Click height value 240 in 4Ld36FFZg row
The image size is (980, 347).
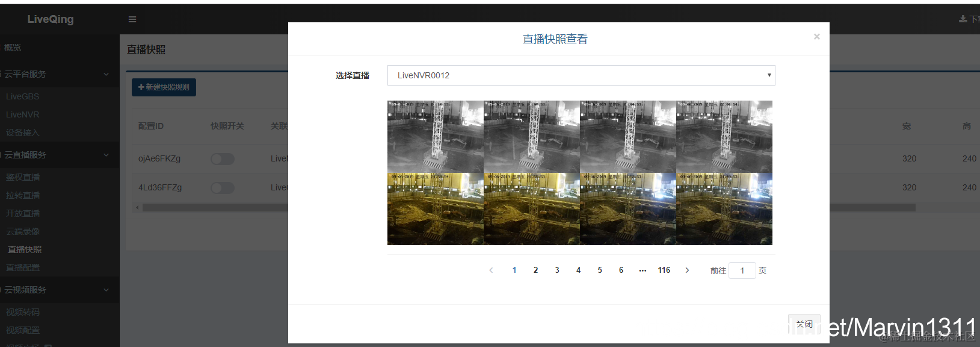pos(969,187)
